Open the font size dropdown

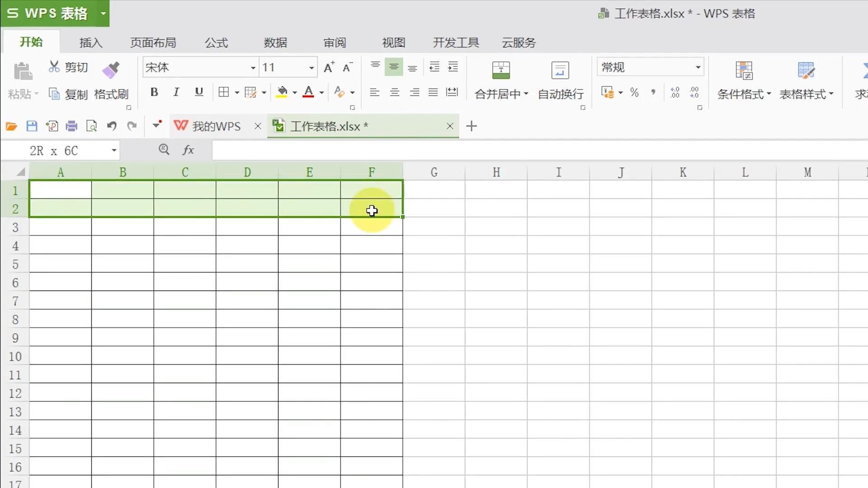click(x=311, y=68)
